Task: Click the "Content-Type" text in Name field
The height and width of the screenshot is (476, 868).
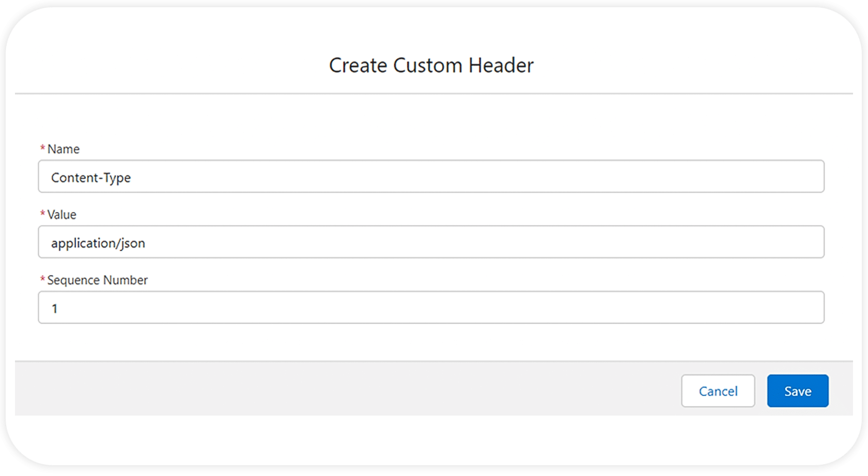Action: (x=91, y=178)
